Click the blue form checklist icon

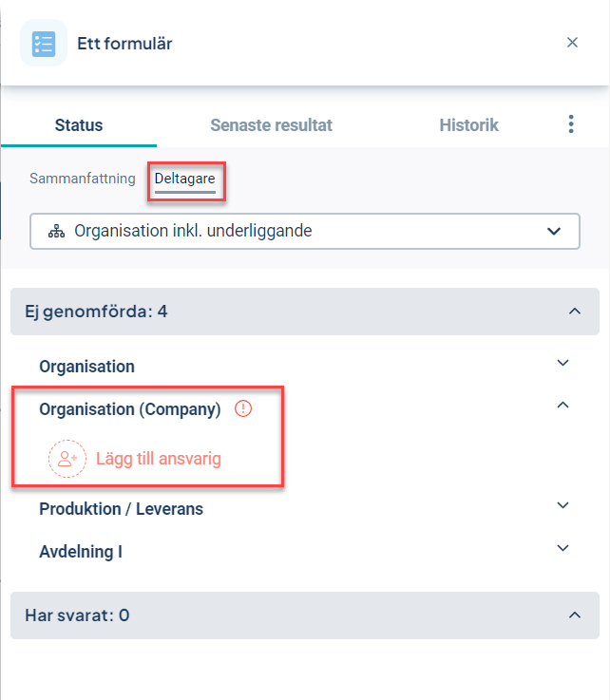[44, 44]
